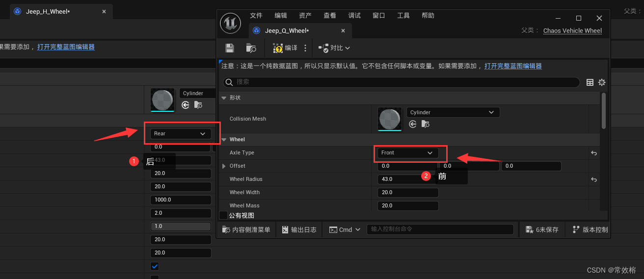Viewport: 644px width, 279px height.
Task: Open the 调试 menu
Action: tap(354, 16)
